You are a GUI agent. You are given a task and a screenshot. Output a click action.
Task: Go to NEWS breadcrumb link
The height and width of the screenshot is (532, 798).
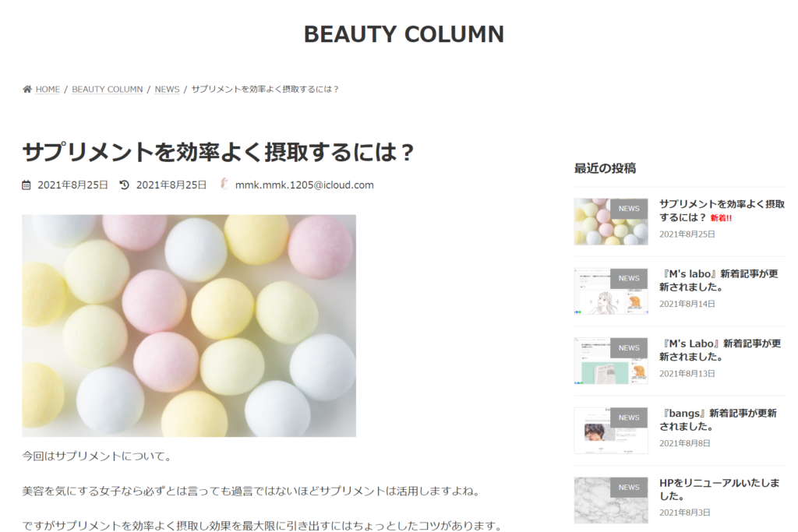[167, 89]
